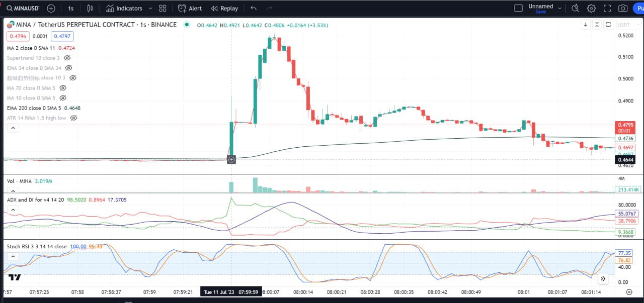
Task: Start Bar Replay mode
Action: [224, 9]
